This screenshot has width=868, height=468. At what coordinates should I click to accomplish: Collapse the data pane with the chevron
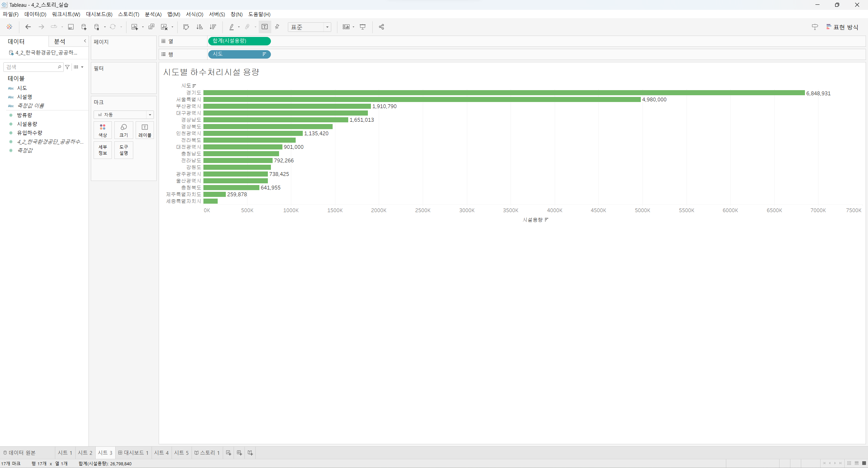[85, 41]
